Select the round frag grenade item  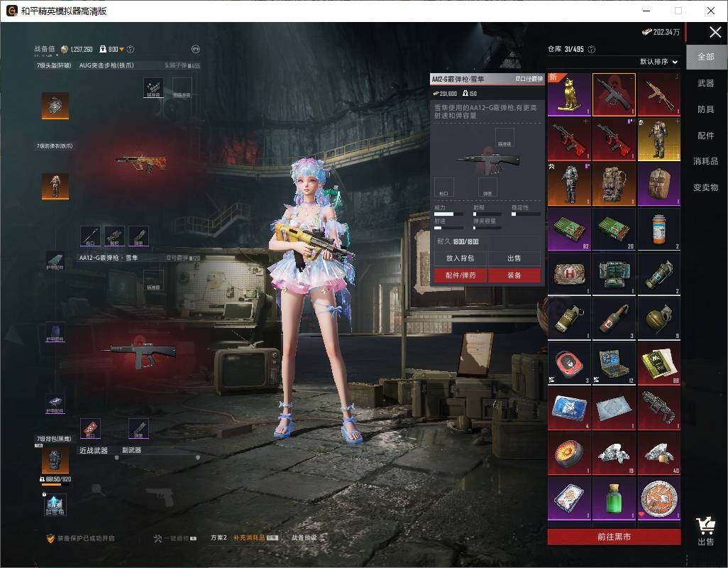coord(659,319)
